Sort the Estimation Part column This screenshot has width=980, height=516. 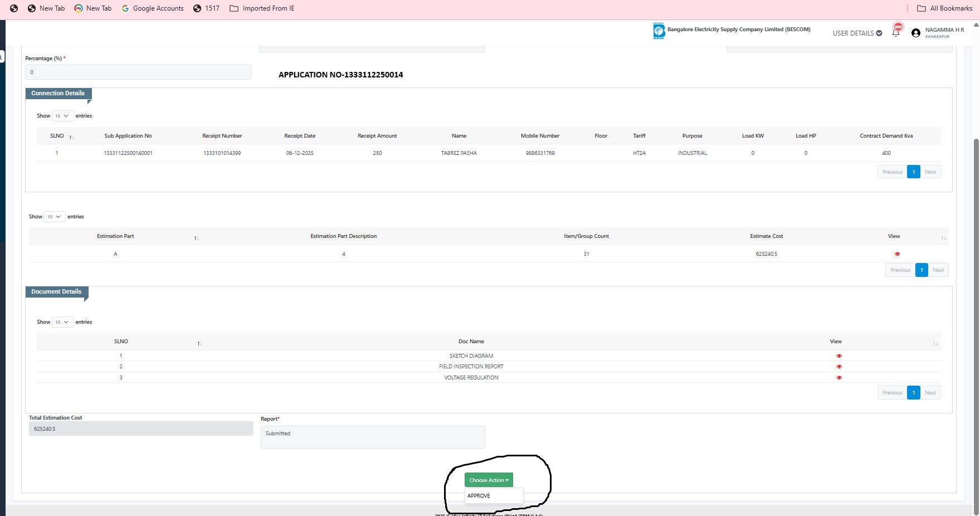click(196, 238)
